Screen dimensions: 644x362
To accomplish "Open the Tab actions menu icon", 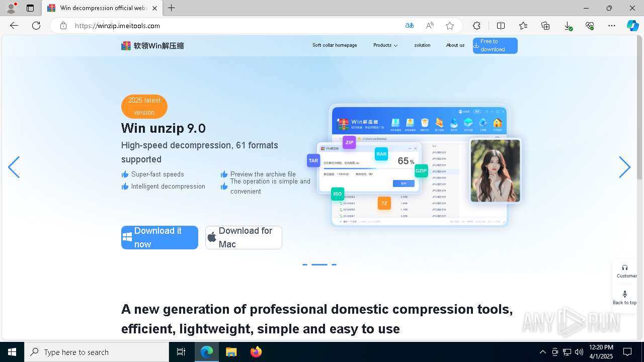I will (30, 8).
